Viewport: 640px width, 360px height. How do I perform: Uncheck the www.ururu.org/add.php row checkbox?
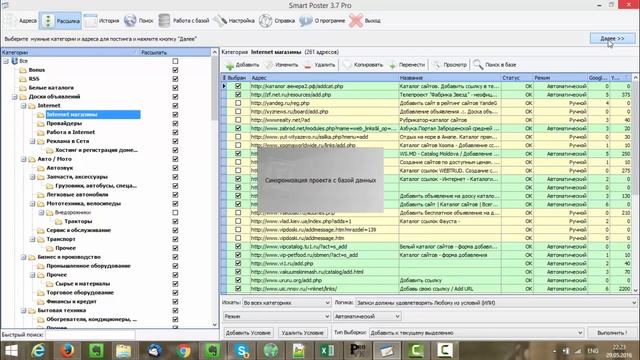[x=238, y=280]
